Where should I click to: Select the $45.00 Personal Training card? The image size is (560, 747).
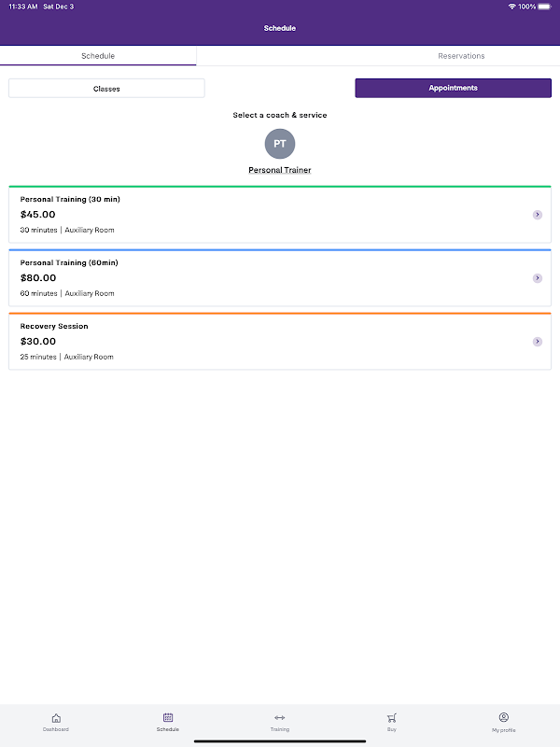click(x=261, y=216)
